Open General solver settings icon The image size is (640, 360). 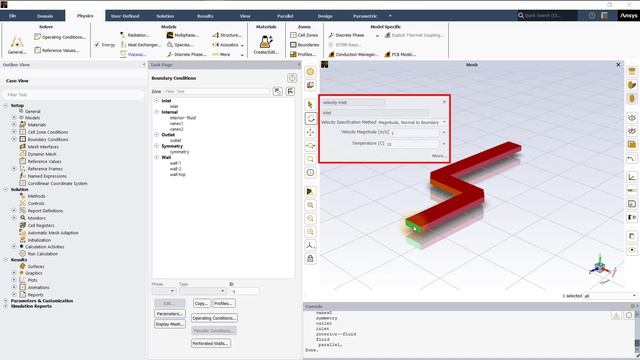pos(17,44)
